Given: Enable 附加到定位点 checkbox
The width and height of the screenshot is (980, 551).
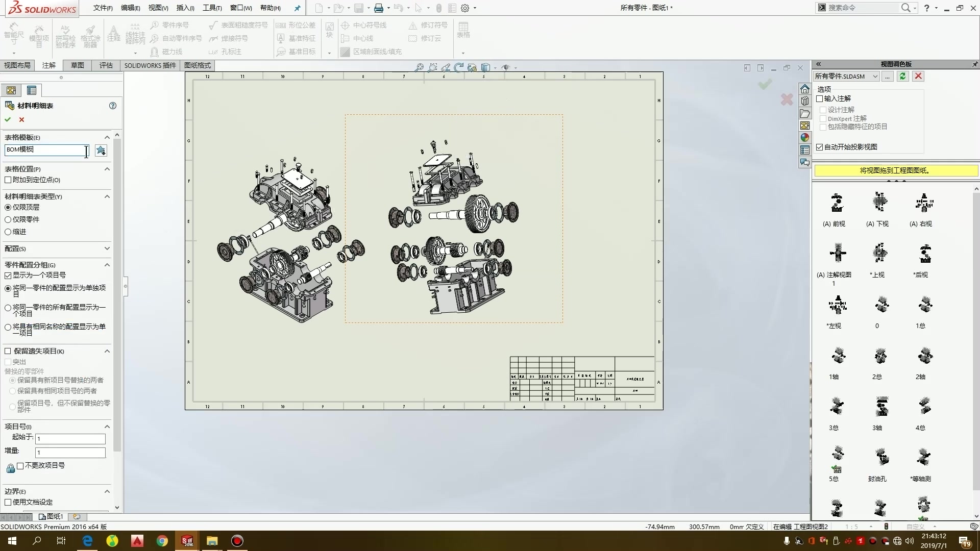Looking at the screenshot, I should point(8,180).
